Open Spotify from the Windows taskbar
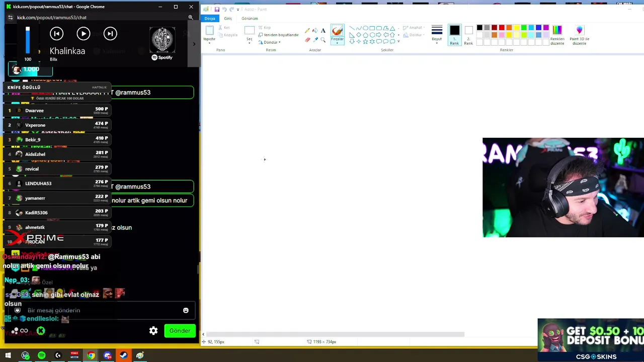This screenshot has width=644, height=362. click(42, 355)
